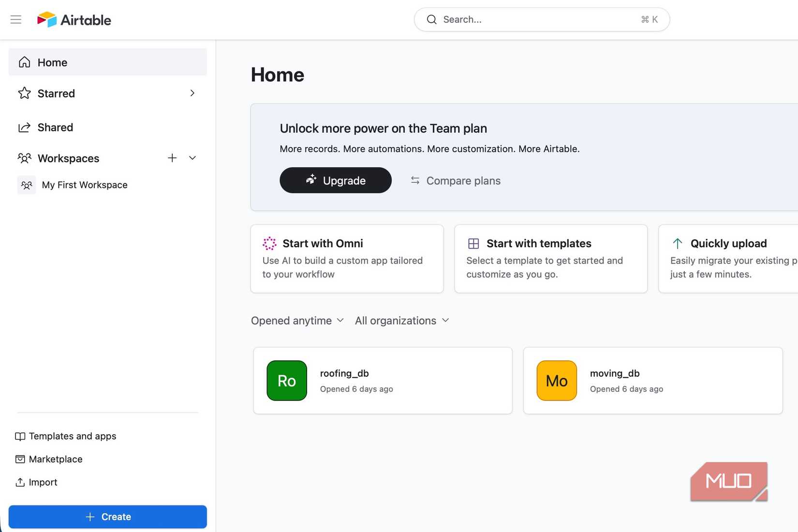798x532 pixels.
Task: Open Compare plans
Action: point(455,180)
